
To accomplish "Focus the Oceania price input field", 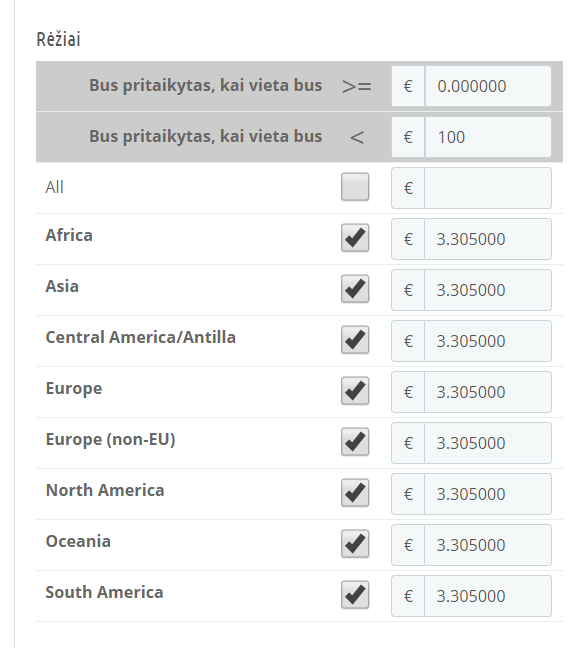I will click(488, 545).
